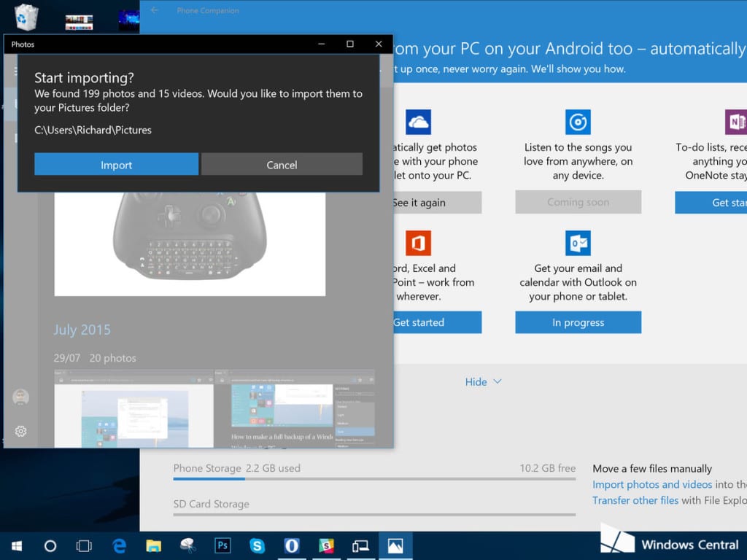Viewport: 747px width, 560px height.
Task: Open Skype from the taskbar
Action: pyautogui.click(x=258, y=545)
